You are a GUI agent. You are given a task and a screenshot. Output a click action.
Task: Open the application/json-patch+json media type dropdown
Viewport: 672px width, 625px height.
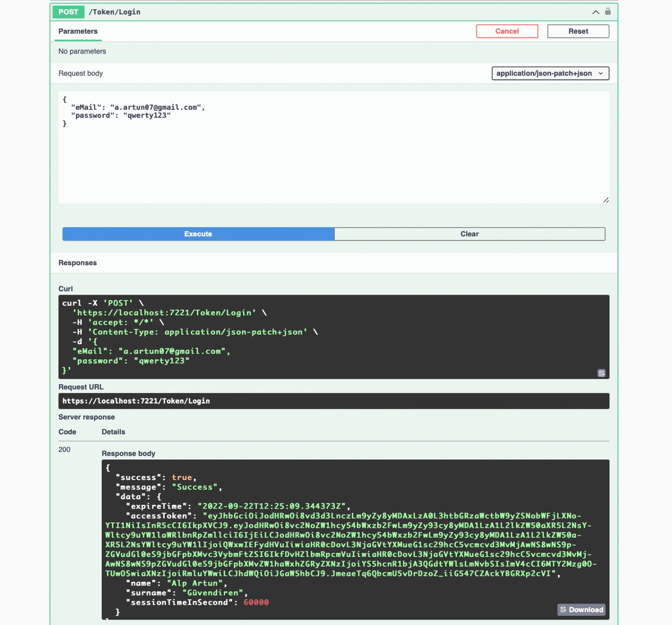[x=550, y=73]
